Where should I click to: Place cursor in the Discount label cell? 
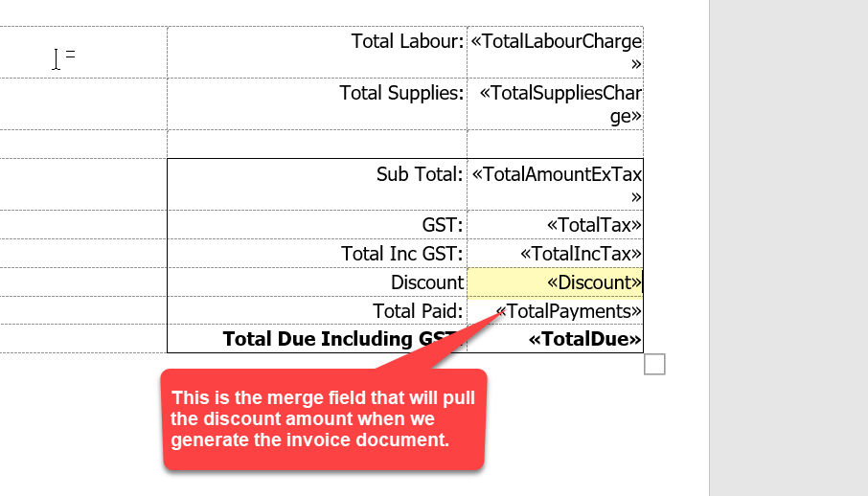(x=426, y=282)
